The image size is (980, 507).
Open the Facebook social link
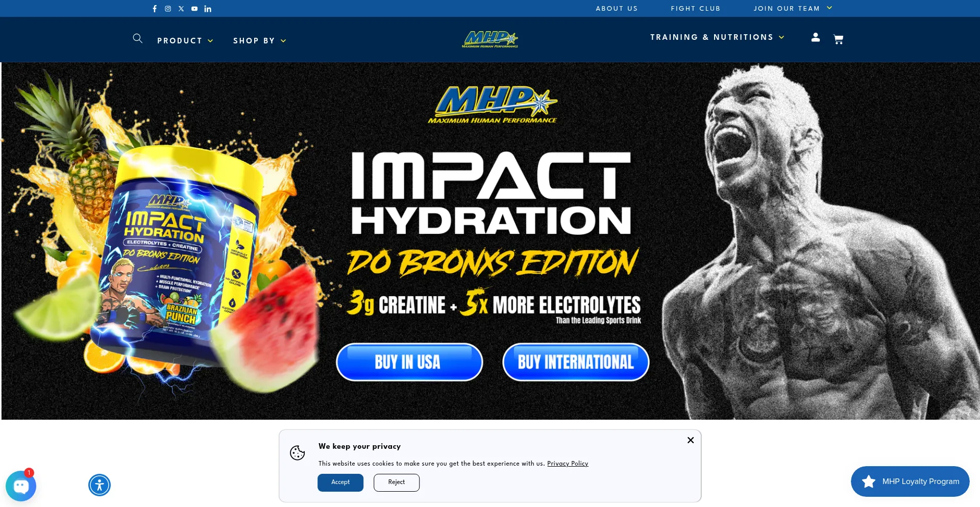[155, 9]
